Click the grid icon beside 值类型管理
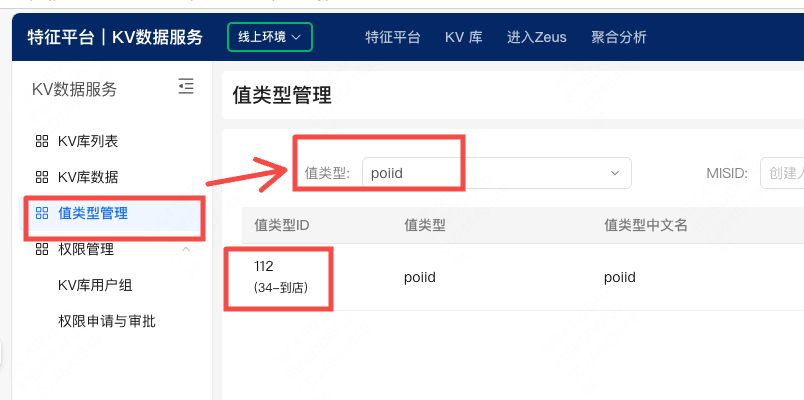The height and width of the screenshot is (400, 804). pos(42,213)
